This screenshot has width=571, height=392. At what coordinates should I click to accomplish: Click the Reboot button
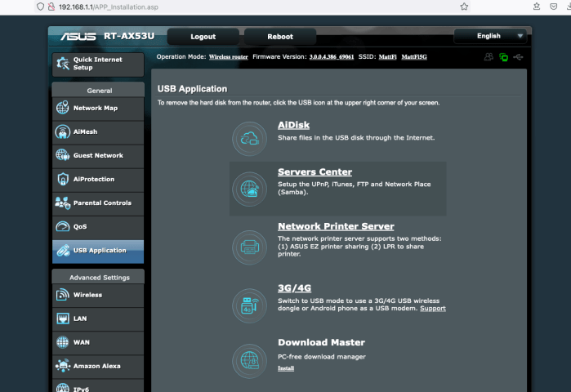coord(280,37)
